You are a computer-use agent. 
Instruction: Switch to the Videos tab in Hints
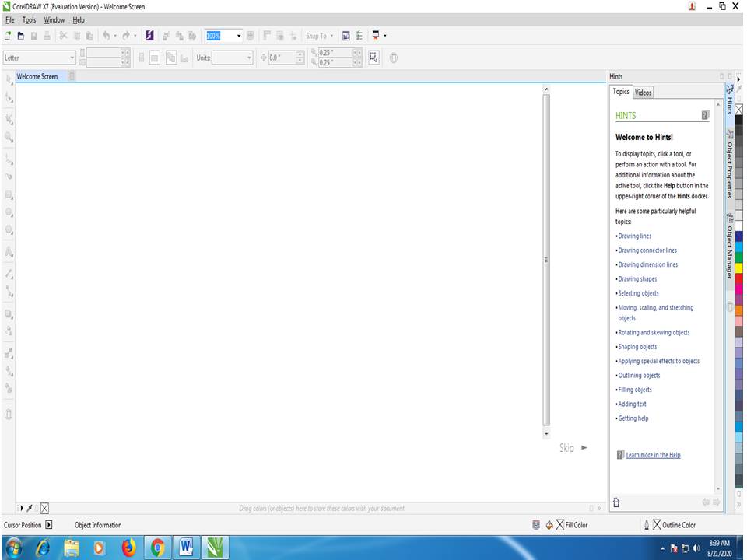[643, 93]
